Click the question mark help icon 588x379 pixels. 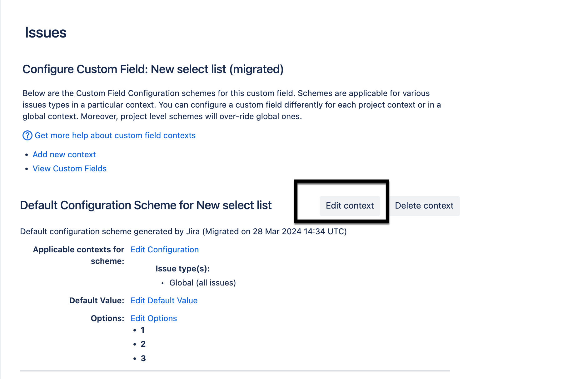pos(27,135)
